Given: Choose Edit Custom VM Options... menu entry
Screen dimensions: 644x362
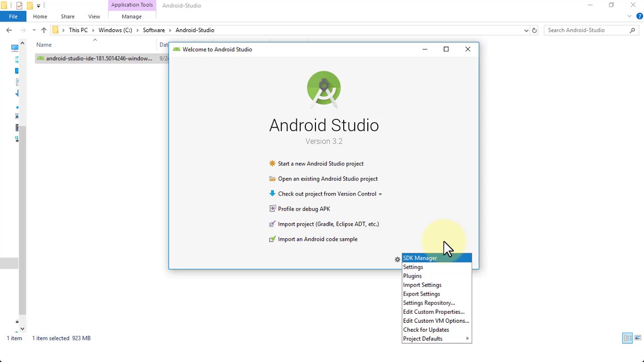Looking at the screenshot, I should click(437, 321).
